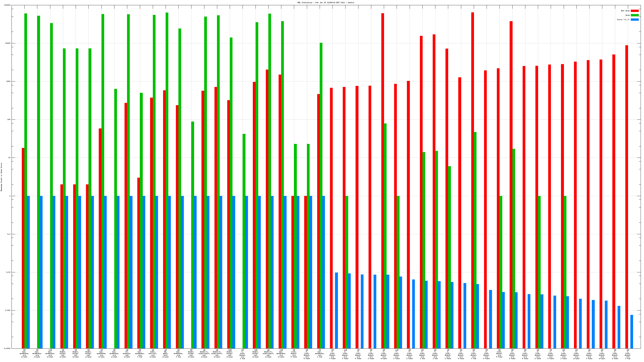Click the blue Score legend swatch
The height and width of the screenshot is (362, 644).
point(635,19)
